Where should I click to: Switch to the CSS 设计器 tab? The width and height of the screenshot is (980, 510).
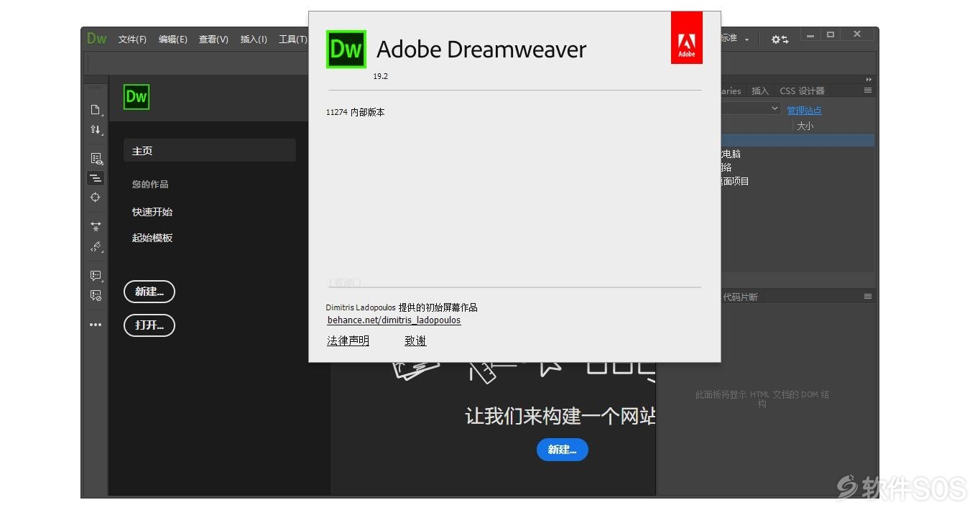click(x=802, y=91)
